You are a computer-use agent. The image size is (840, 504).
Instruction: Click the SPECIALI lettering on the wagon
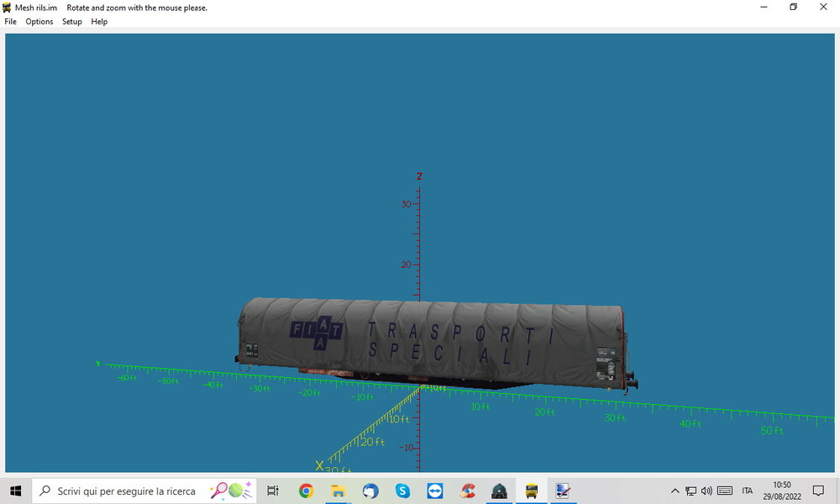(450, 354)
